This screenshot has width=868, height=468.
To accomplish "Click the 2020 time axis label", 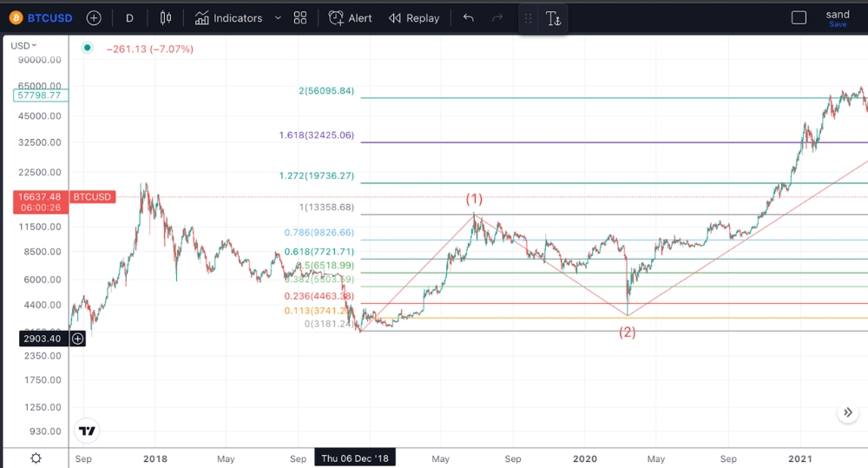I will pyautogui.click(x=585, y=458).
